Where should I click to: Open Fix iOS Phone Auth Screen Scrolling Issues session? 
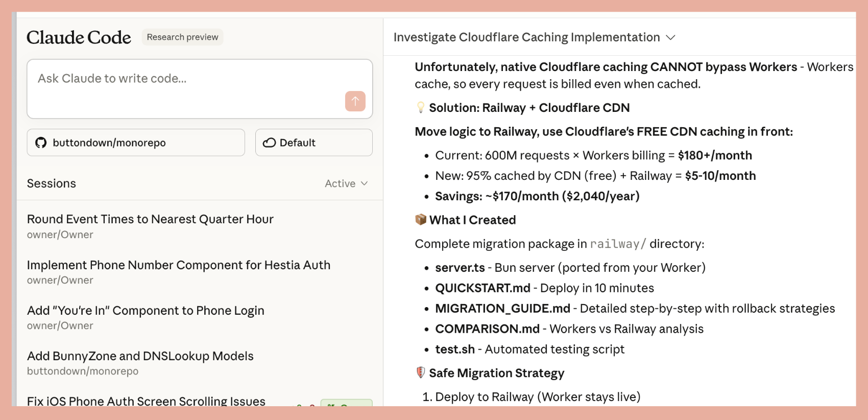click(200, 401)
